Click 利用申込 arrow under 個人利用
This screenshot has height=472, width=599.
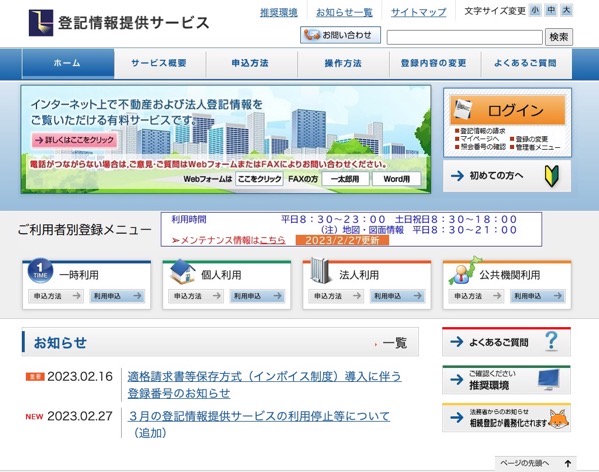pos(257,296)
